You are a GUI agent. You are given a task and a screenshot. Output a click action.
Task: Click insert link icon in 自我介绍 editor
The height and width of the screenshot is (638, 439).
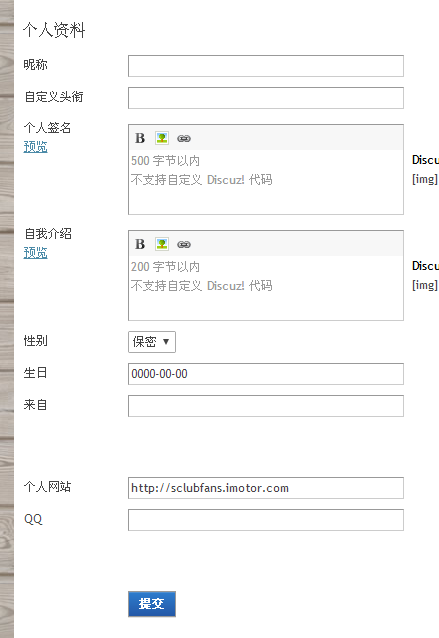pos(184,245)
